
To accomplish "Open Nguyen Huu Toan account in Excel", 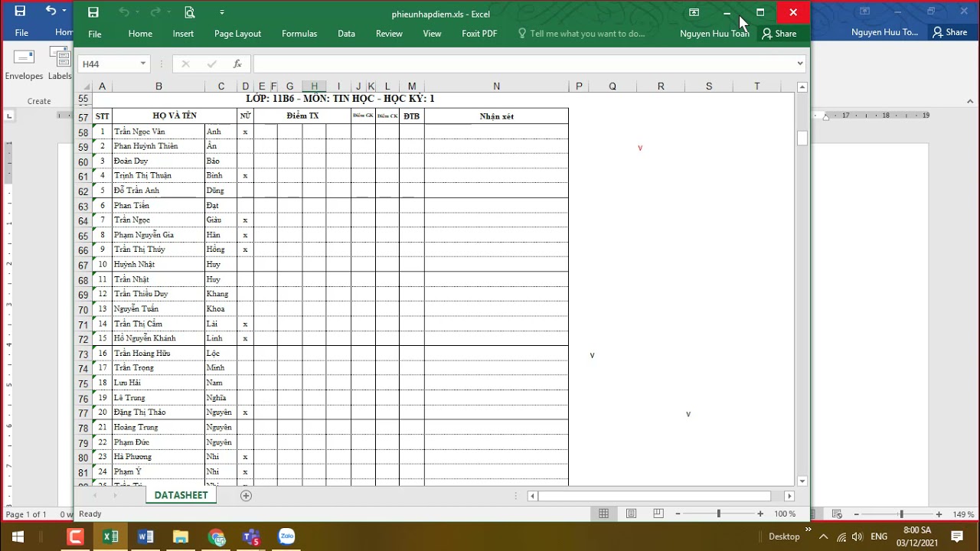I will 714,34.
